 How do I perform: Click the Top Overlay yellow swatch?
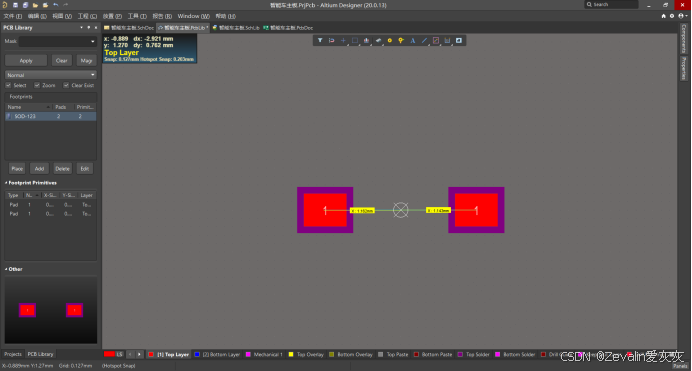tap(291, 354)
